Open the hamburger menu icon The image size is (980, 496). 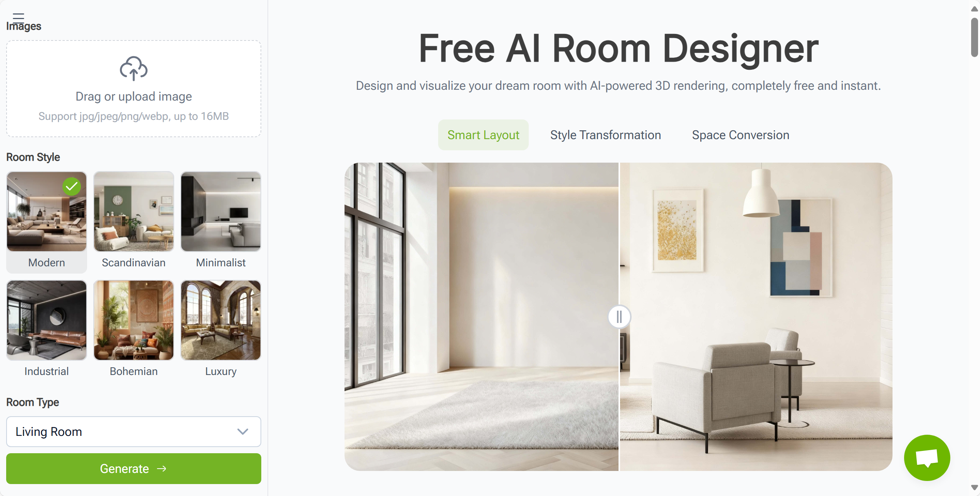coord(18,16)
